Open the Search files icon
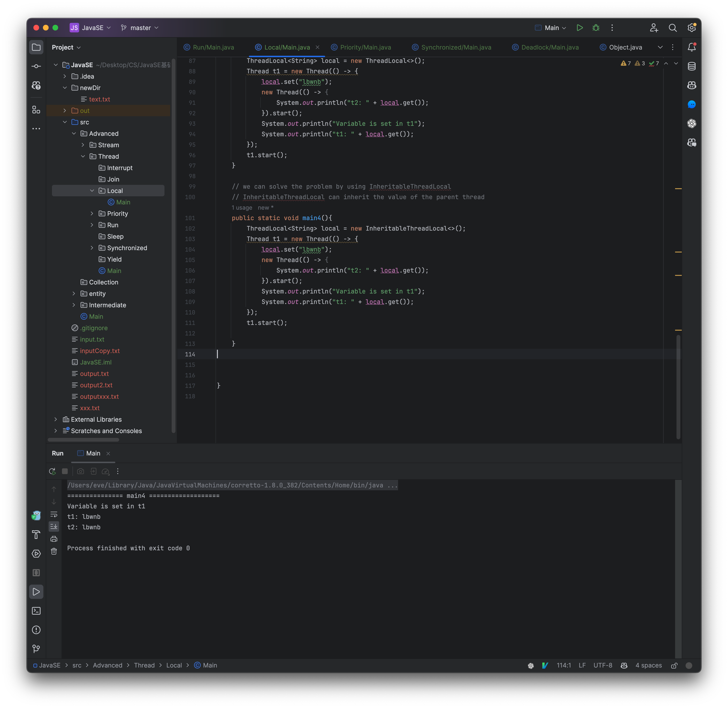 tap(673, 27)
